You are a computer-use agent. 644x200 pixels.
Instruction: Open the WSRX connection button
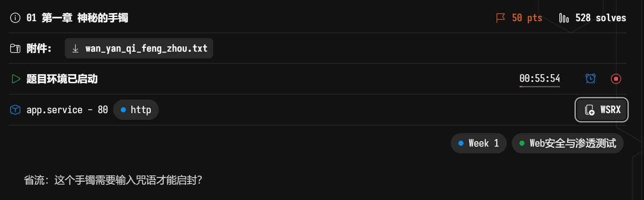point(602,110)
